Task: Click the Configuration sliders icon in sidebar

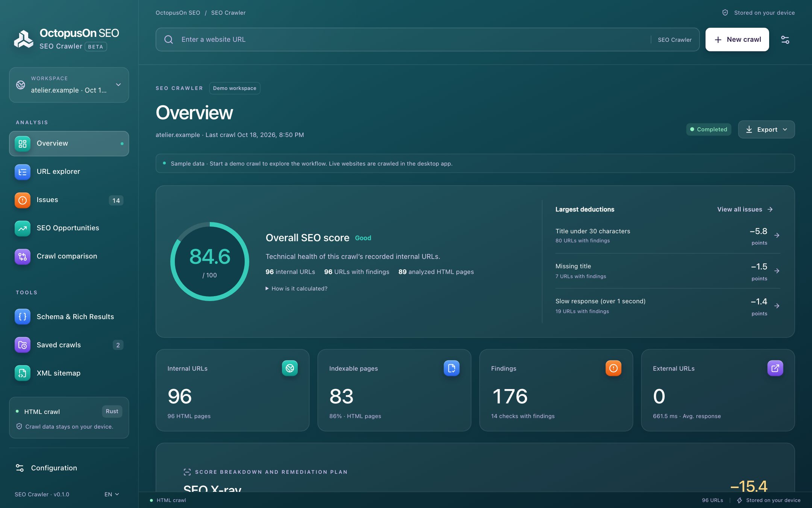Action: 20,468
